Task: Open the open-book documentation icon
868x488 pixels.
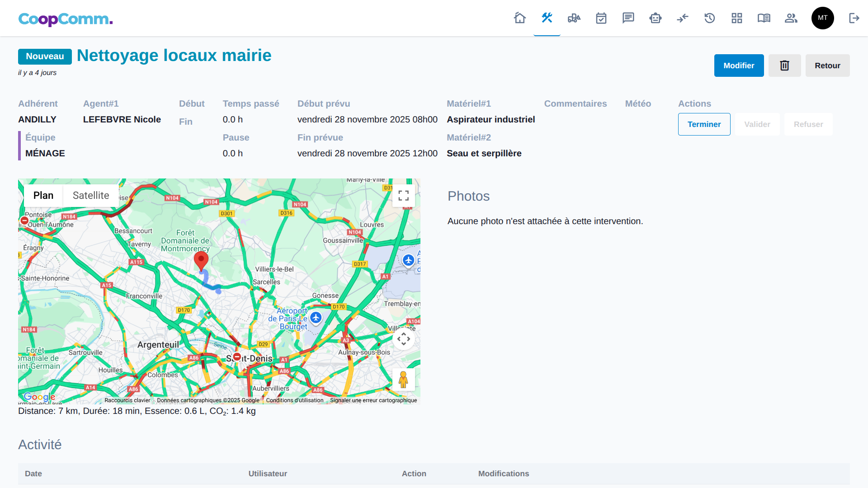Action: tap(764, 18)
